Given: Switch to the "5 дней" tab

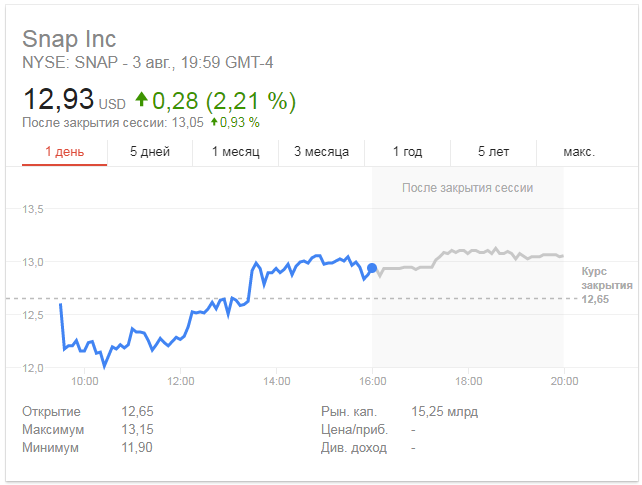Looking at the screenshot, I should (x=150, y=152).
